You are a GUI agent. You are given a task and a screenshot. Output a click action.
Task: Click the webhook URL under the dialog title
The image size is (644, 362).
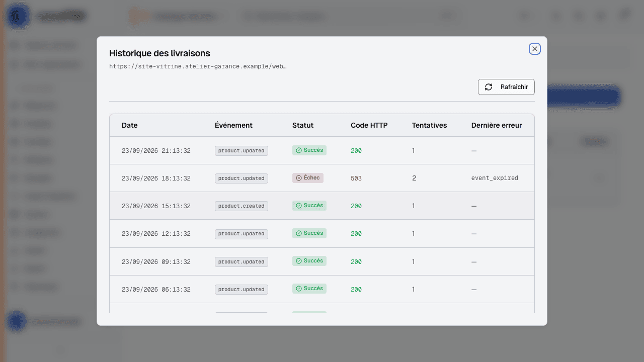(198, 66)
